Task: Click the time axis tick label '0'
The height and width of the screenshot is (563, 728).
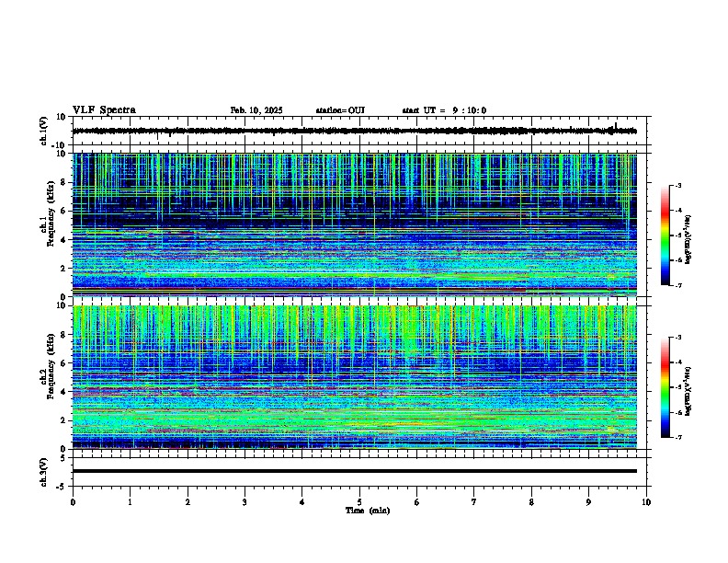Action: pyautogui.click(x=73, y=502)
